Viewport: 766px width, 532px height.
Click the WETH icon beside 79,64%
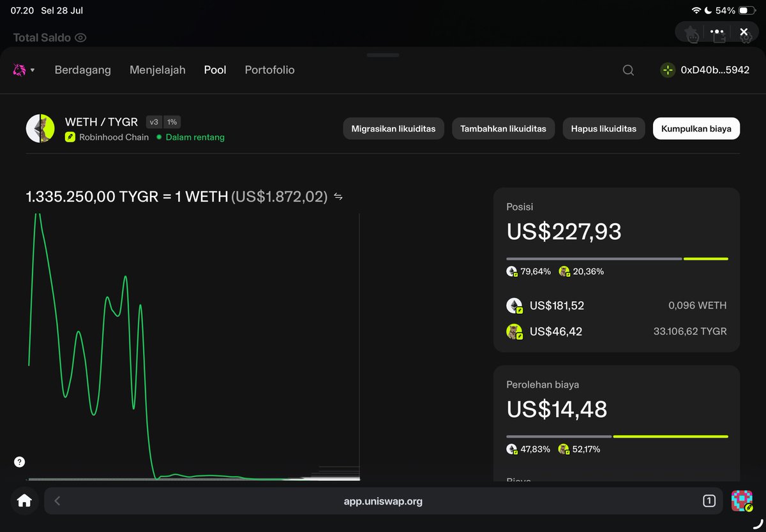(x=512, y=272)
